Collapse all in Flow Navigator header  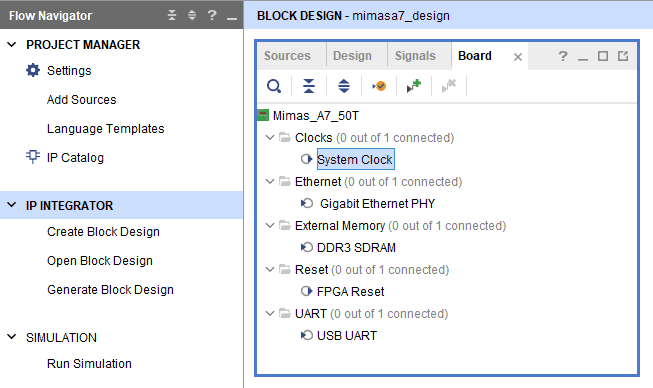point(172,15)
